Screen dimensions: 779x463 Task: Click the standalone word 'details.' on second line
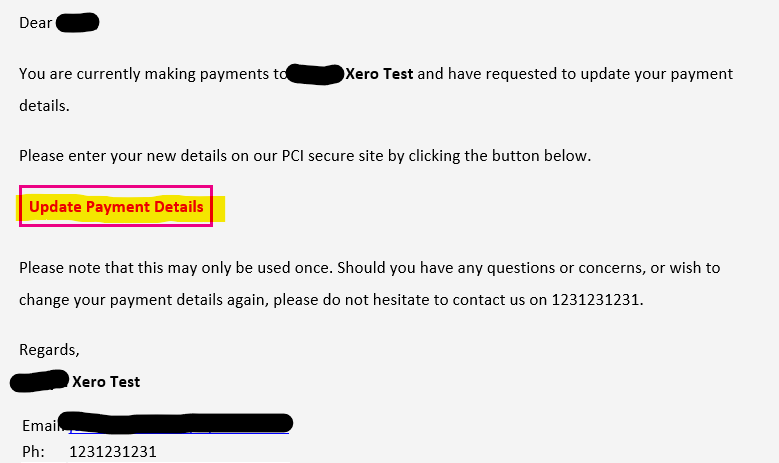(x=44, y=105)
